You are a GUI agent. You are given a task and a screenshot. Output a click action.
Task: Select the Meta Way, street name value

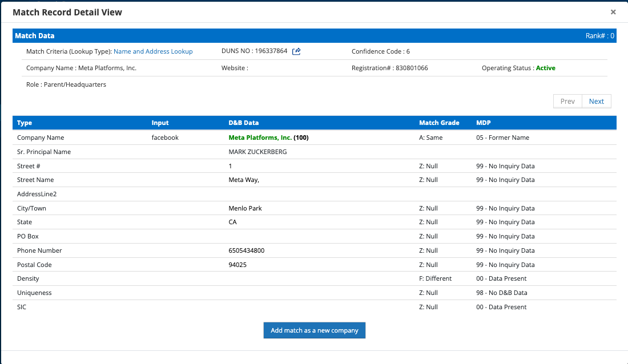(244, 180)
